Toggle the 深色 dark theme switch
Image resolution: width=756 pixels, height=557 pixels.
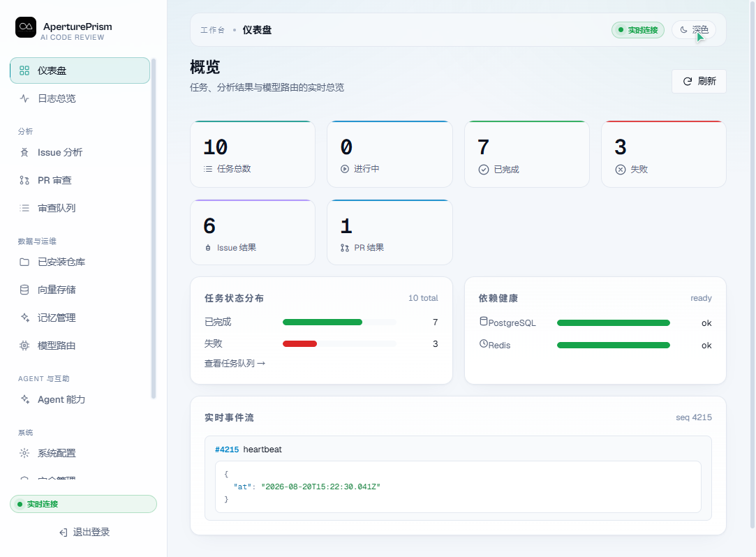click(x=694, y=30)
